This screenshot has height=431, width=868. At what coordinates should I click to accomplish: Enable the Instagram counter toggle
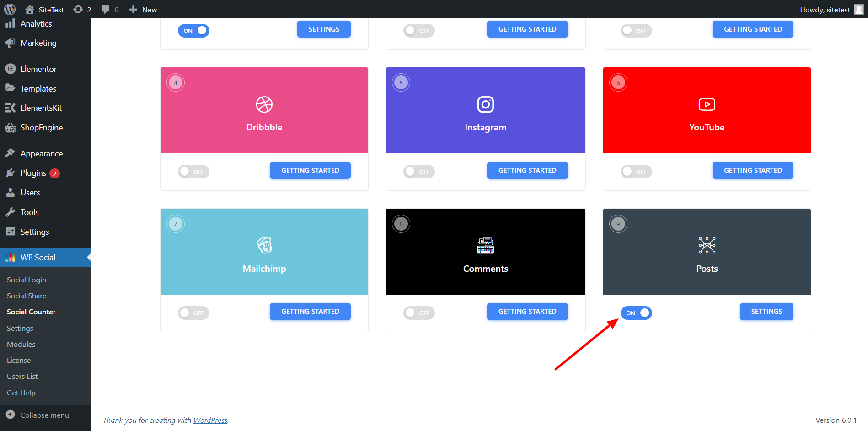(419, 172)
